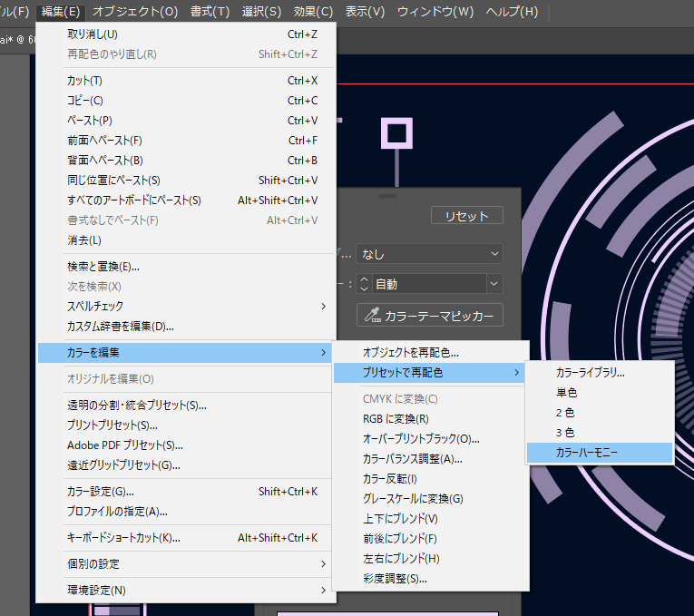Choose 取り消し(U) undo entry
The image size is (694, 616).
click(x=186, y=34)
